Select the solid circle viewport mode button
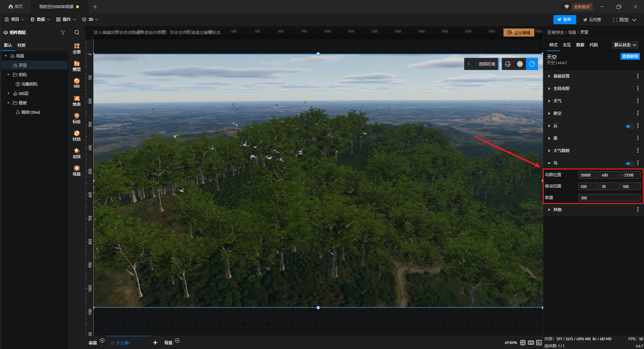The height and width of the screenshot is (349, 644). click(520, 64)
